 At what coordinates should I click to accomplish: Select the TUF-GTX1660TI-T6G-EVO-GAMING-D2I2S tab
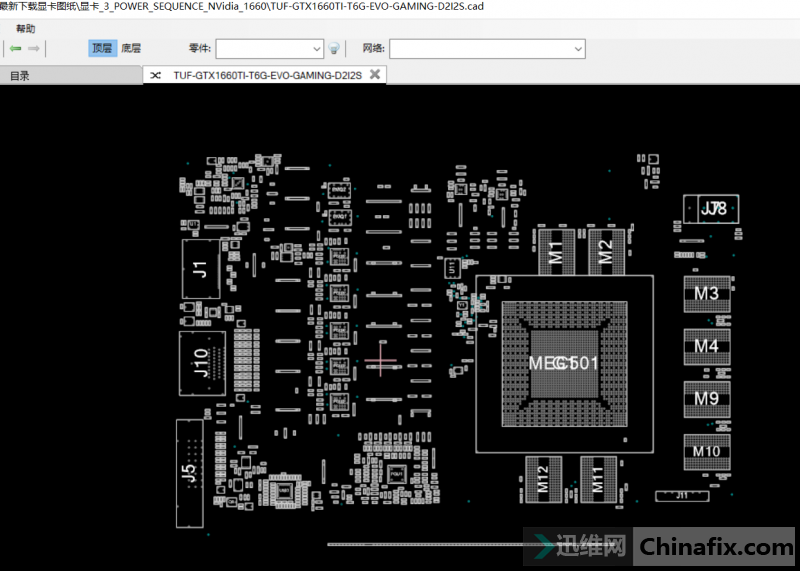(x=265, y=75)
